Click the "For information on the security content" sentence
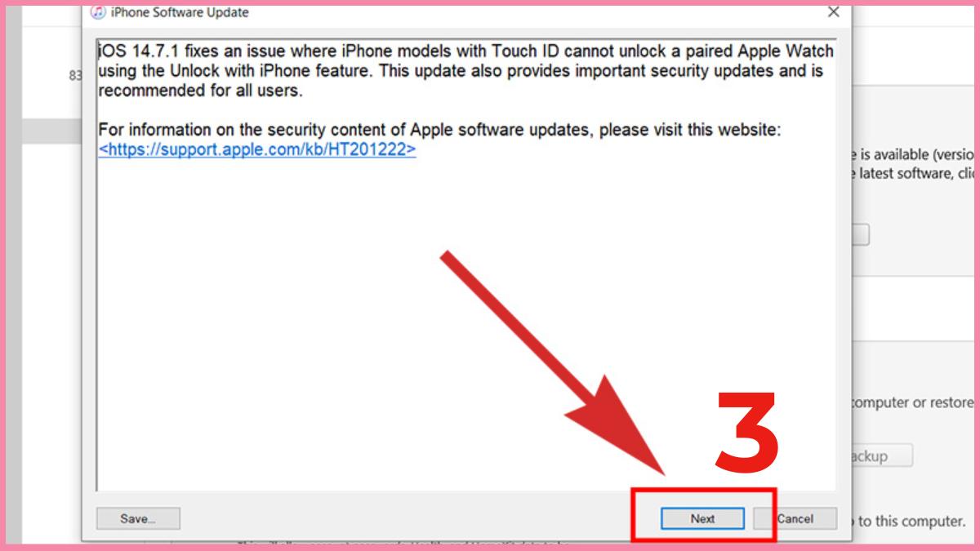The width and height of the screenshot is (980, 551). pyautogui.click(x=440, y=131)
